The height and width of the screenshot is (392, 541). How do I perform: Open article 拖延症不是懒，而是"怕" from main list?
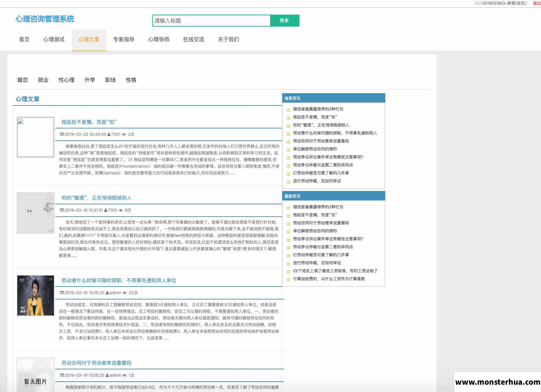[x=89, y=122]
